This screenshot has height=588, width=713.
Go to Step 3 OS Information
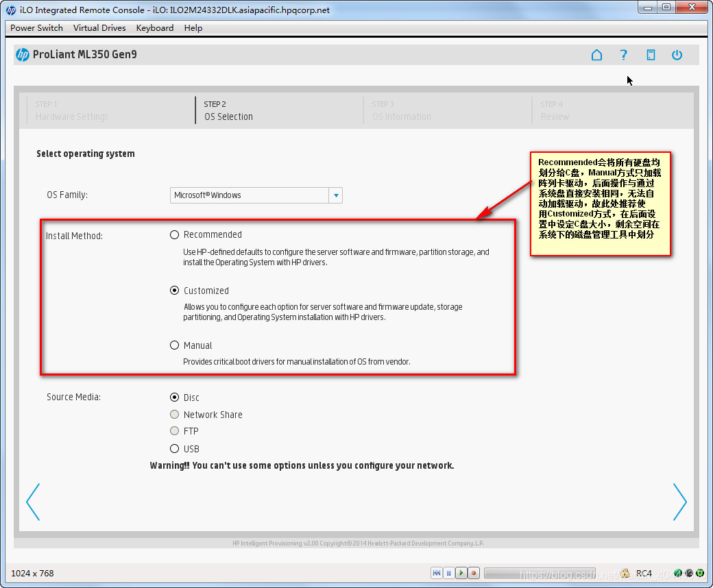401,110
